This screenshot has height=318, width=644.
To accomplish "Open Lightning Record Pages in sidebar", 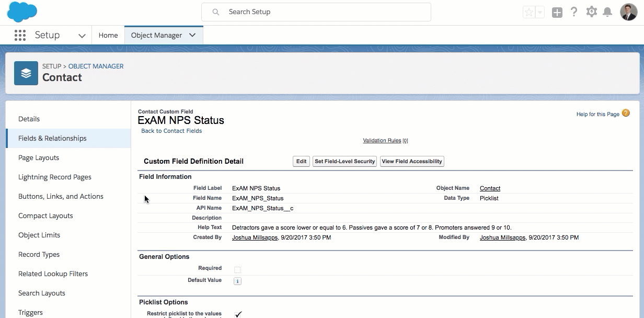I will click(68, 177).
